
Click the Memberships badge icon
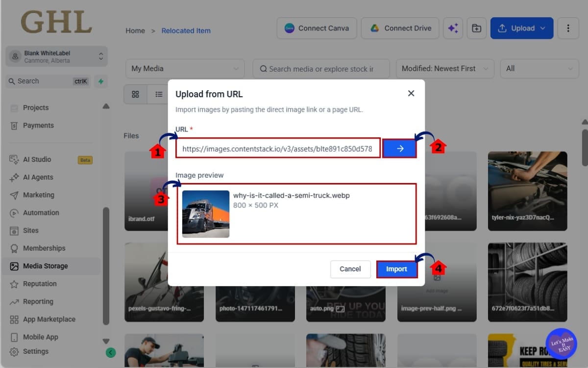pyautogui.click(x=14, y=248)
